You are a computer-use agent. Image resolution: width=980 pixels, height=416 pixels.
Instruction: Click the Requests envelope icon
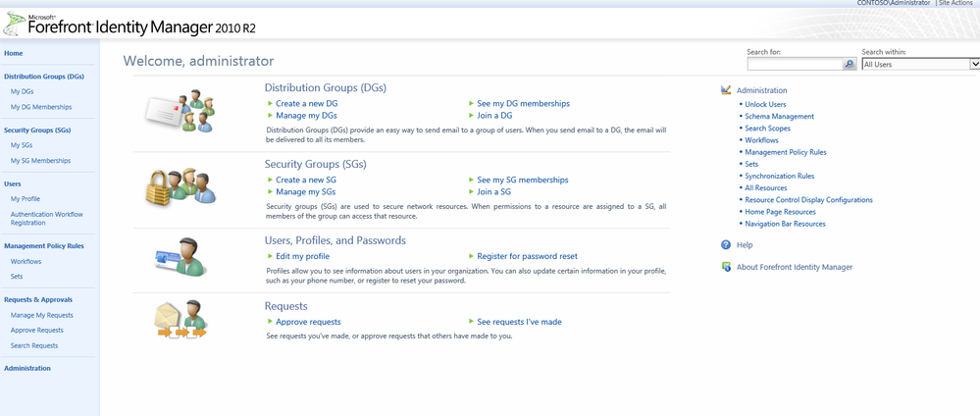pos(180,320)
